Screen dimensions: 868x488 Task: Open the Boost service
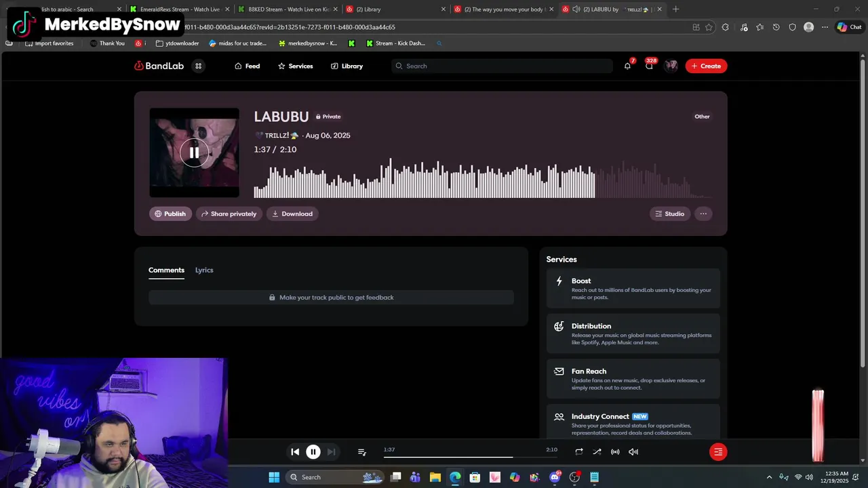tap(633, 289)
